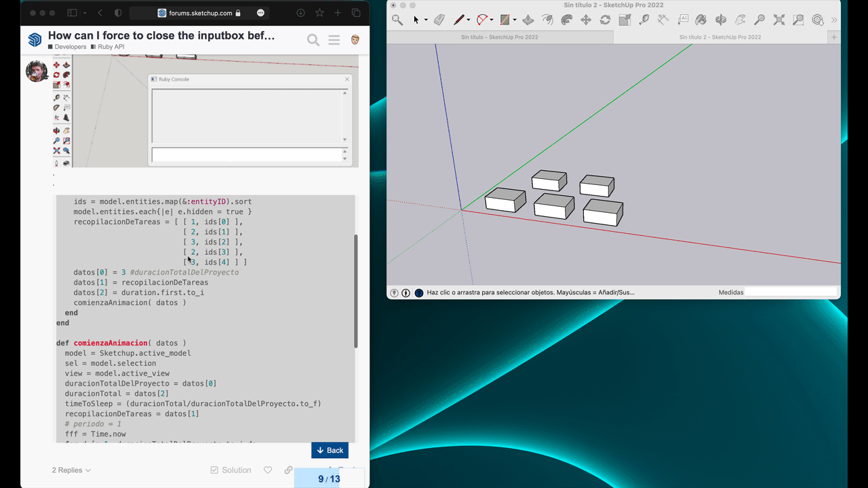868x488 pixels.
Task: Select the arrow Select tool in SketchUp
Action: coord(416,20)
